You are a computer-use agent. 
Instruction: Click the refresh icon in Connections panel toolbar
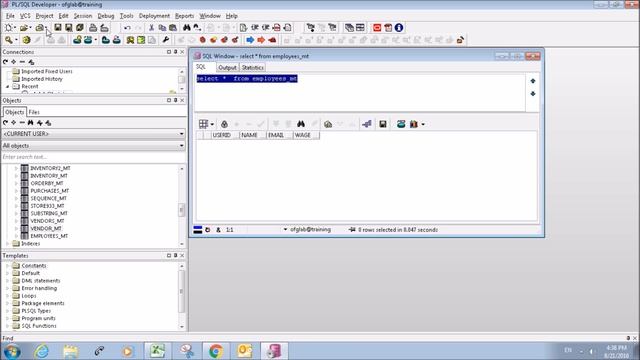[5, 62]
